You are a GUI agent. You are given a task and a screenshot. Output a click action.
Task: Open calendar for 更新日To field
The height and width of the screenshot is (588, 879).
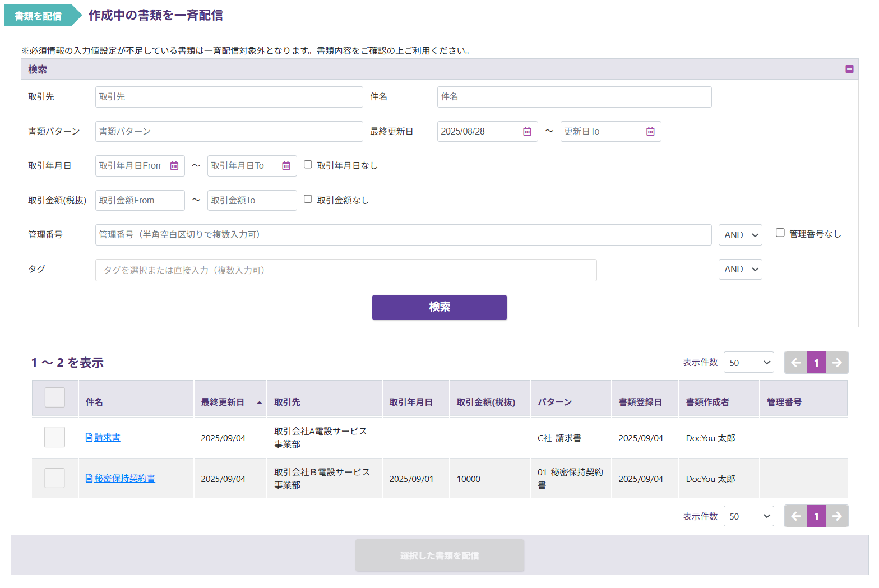click(x=650, y=131)
